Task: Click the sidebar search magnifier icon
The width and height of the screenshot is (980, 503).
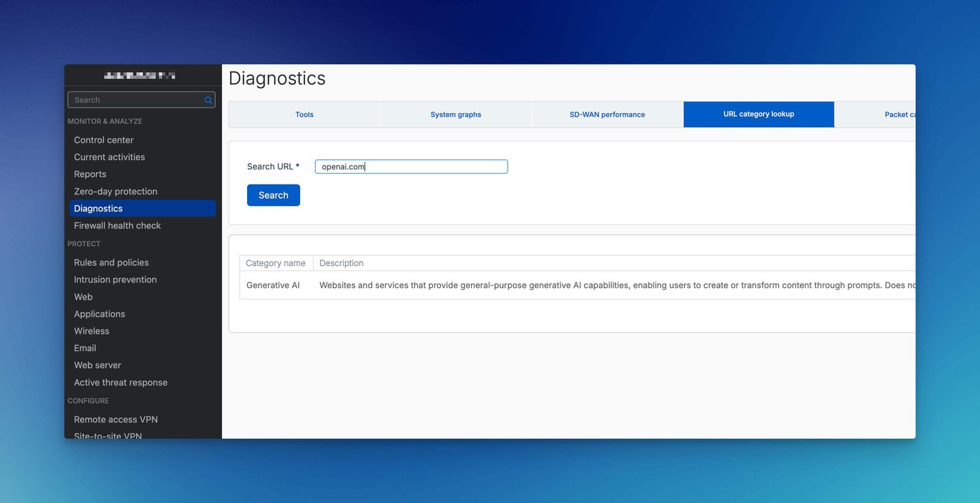Action: 208,100
